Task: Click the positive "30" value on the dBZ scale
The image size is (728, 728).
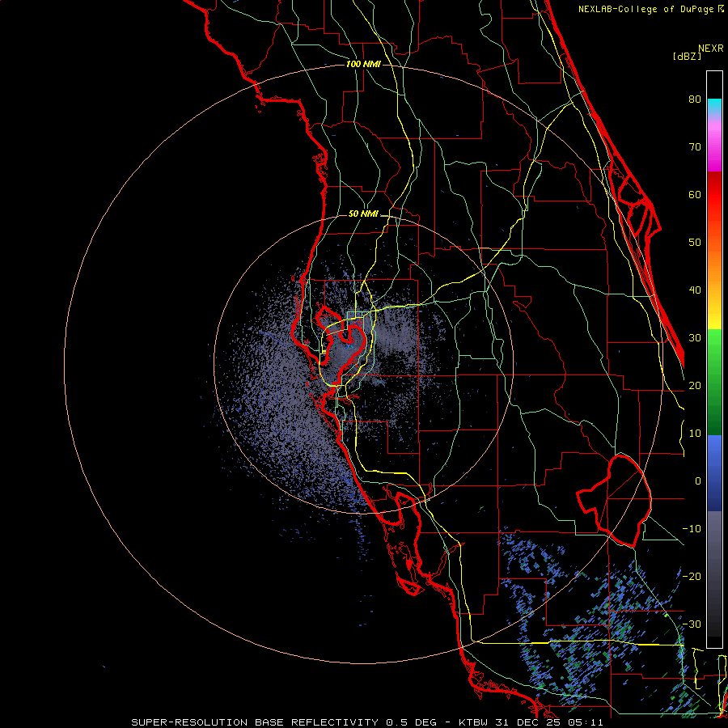Action: [695, 337]
